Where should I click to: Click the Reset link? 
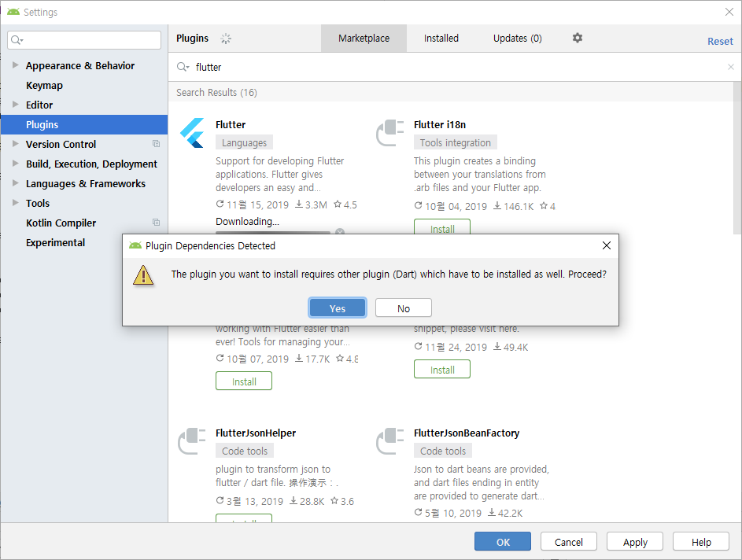click(720, 41)
